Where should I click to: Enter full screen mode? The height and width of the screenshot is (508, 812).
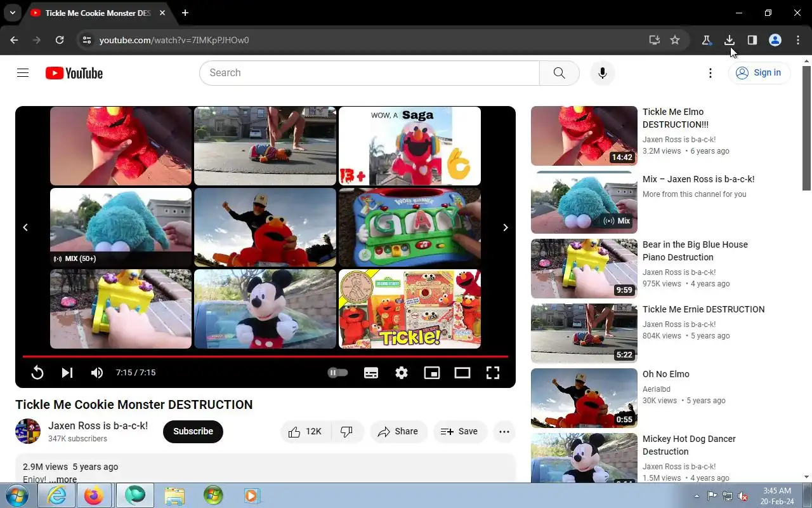493,373
